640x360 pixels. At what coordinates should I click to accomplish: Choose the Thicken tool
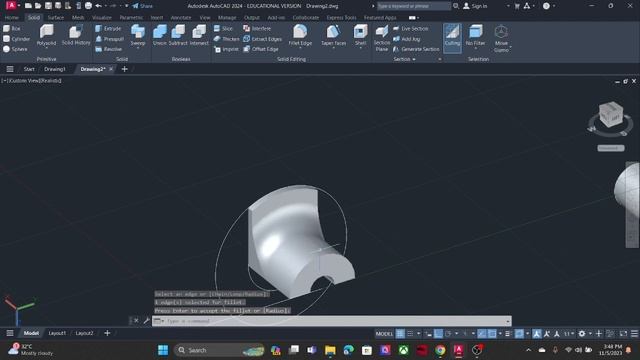coord(227,39)
